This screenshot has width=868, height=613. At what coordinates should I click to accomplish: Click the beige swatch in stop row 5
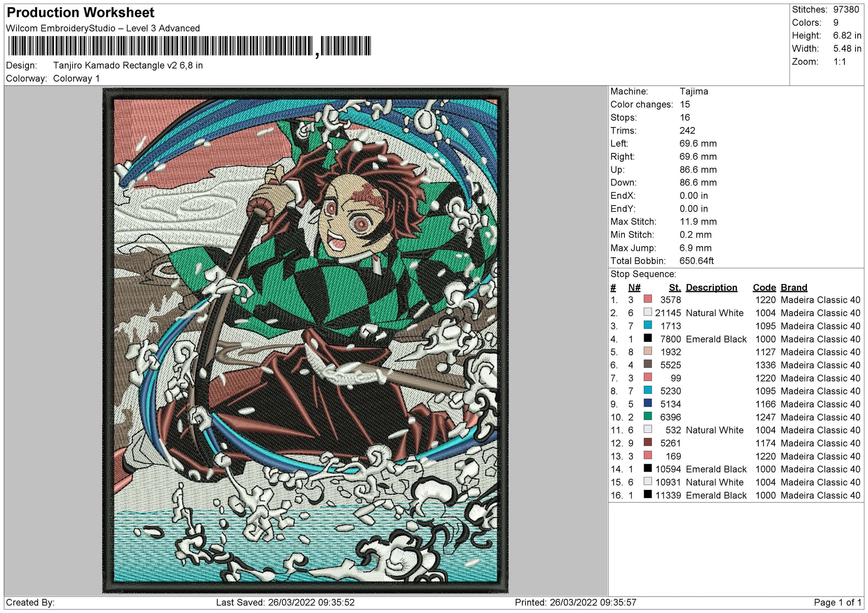[648, 351]
